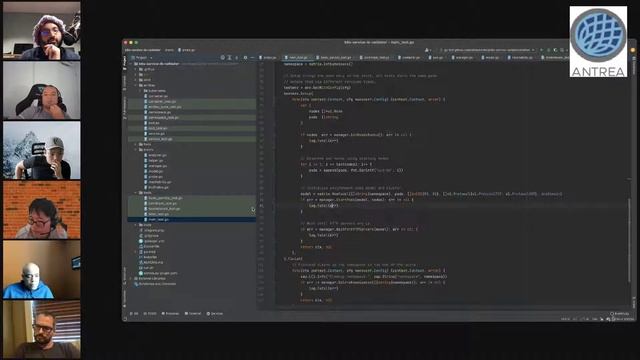Select the top participant video with headset
640x360 pixels.
tap(42, 31)
